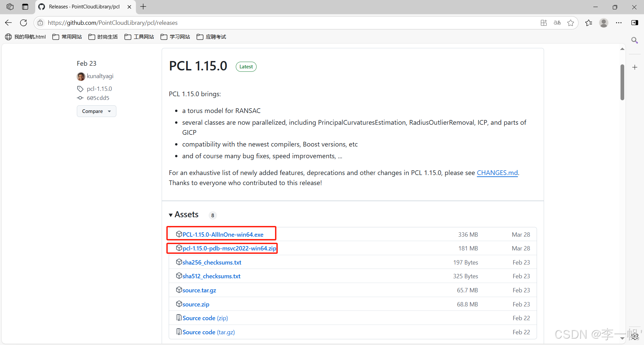Open the 我的导航.html bookmark
Screen dimensions: 644x345
pos(25,37)
